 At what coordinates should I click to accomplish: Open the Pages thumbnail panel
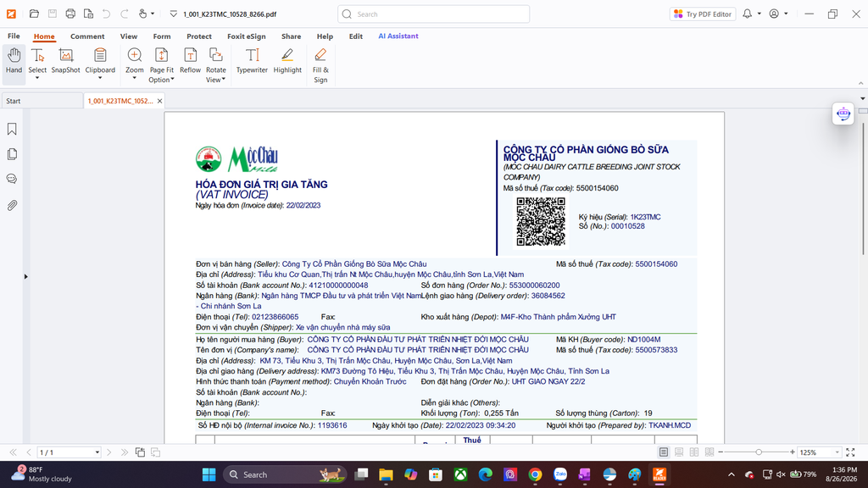coord(12,154)
